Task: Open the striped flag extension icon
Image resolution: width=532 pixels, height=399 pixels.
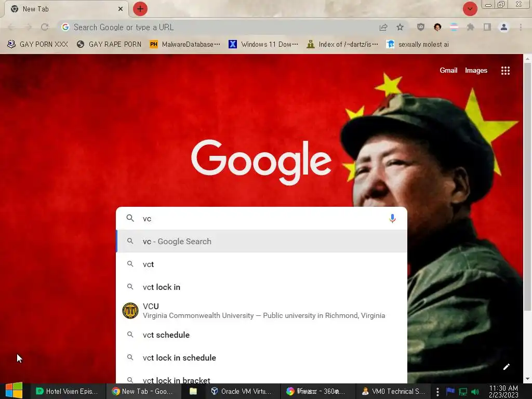Action: point(454,27)
